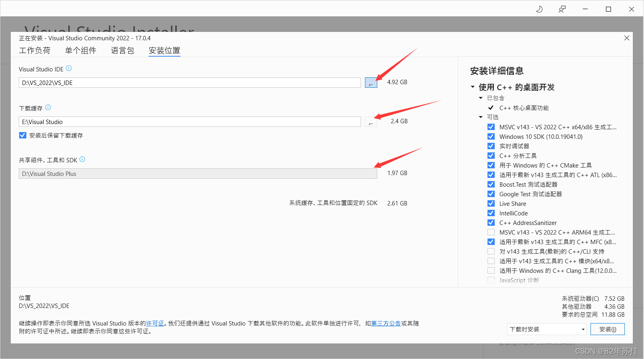Browse for Visual Studio IDE install folder
This screenshot has height=359, width=644.
371,83
